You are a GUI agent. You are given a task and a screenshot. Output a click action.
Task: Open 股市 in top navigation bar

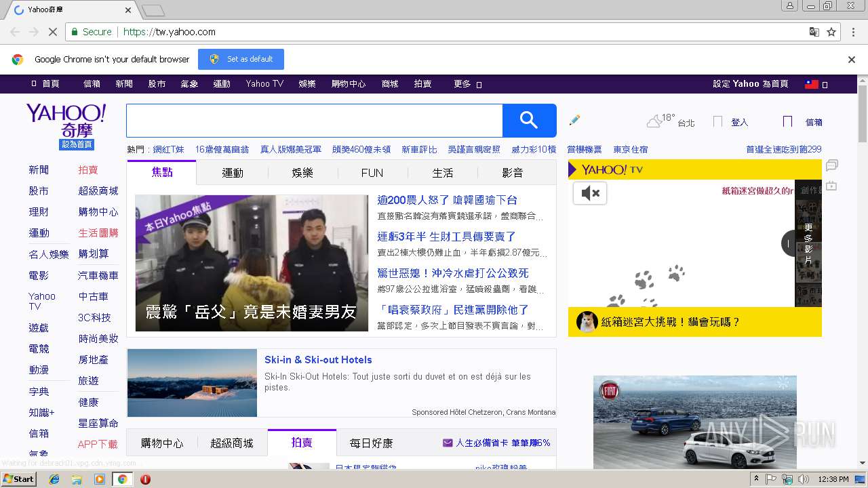(157, 84)
